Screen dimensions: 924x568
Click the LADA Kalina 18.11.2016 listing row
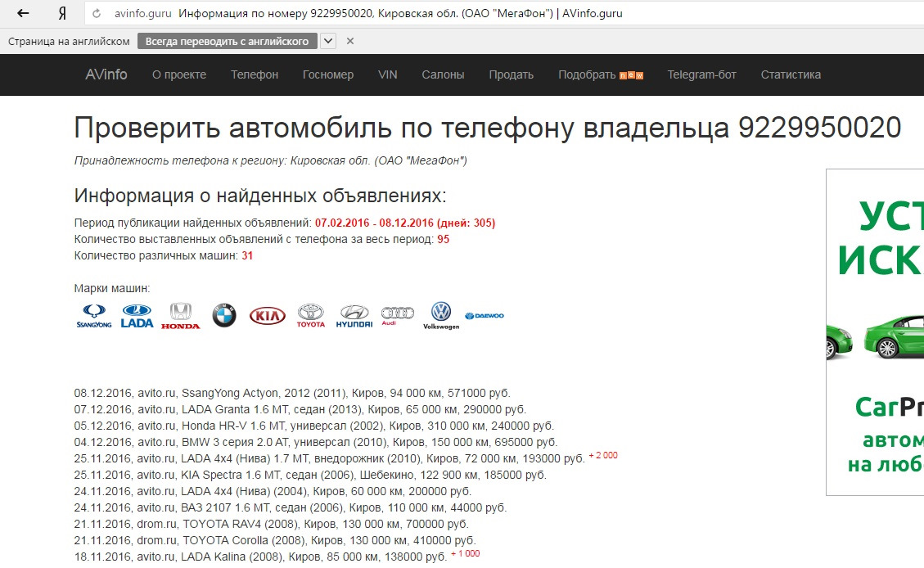[260, 557]
